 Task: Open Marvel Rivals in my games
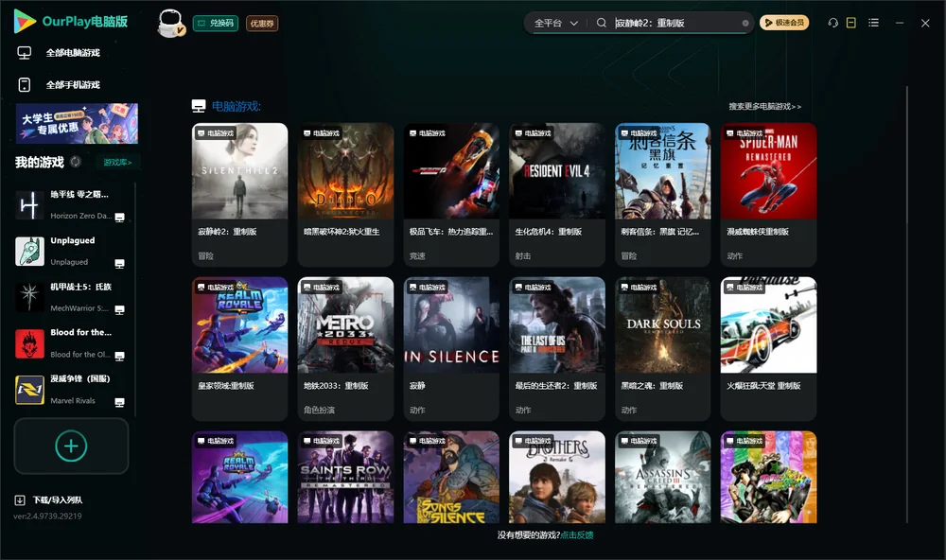pyautogui.click(x=70, y=390)
